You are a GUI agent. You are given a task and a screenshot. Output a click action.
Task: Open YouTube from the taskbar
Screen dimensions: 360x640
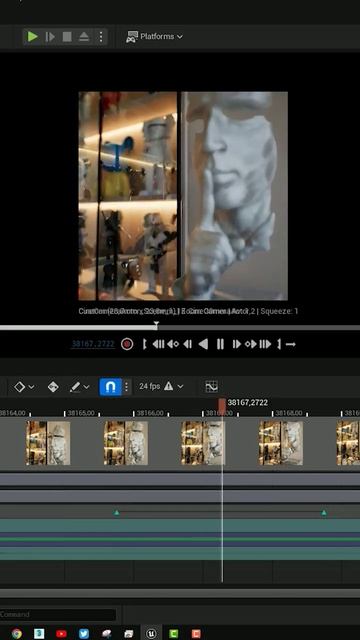click(61, 633)
